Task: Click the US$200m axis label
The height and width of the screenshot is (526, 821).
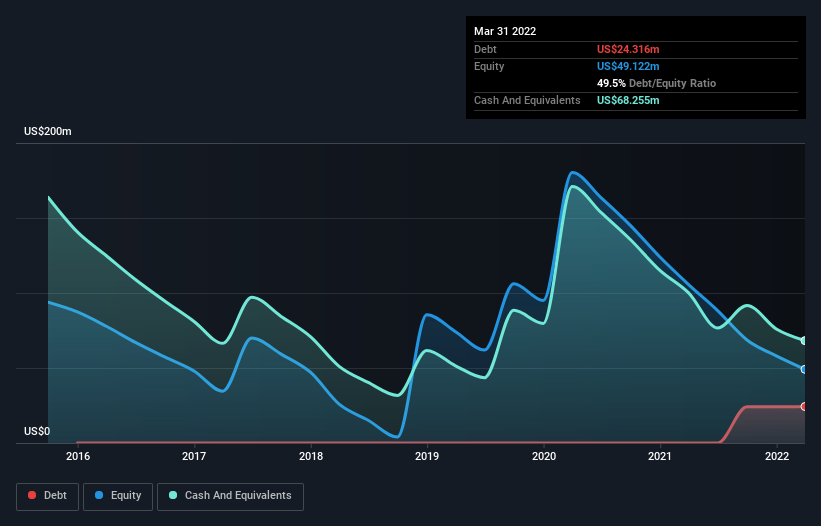Action: click(48, 131)
